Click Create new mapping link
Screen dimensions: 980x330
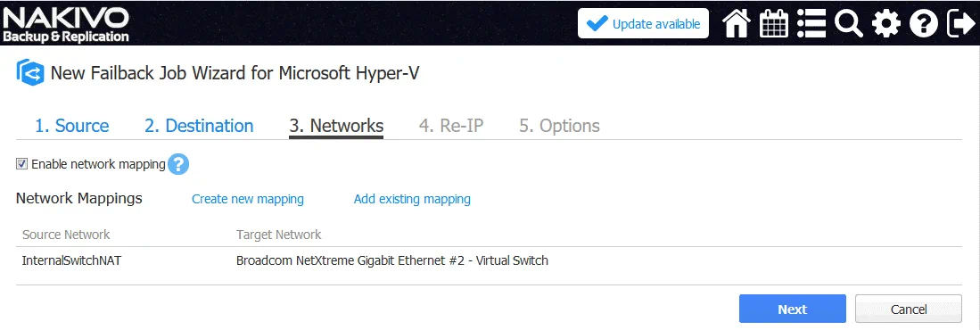point(248,200)
